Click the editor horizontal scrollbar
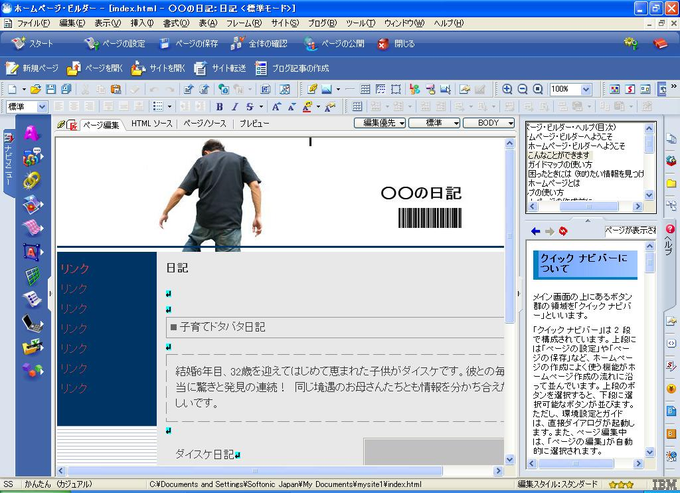Image resolution: width=680 pixels, height=493 pixels. pyautogui.click(x=255, y=471)
